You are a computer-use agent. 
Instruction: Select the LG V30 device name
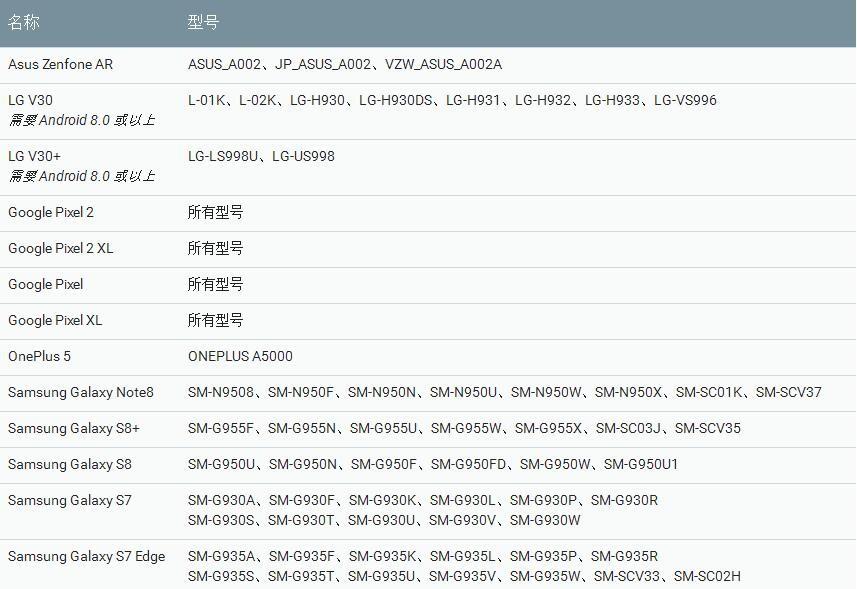click(x=32, y=100)
